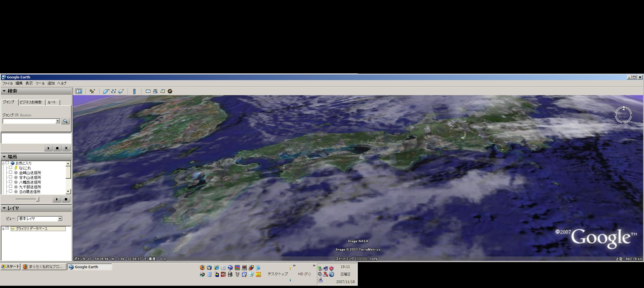Clear search results with the X button
Screen dimensions: 644x288
click(x=66, y=148)
